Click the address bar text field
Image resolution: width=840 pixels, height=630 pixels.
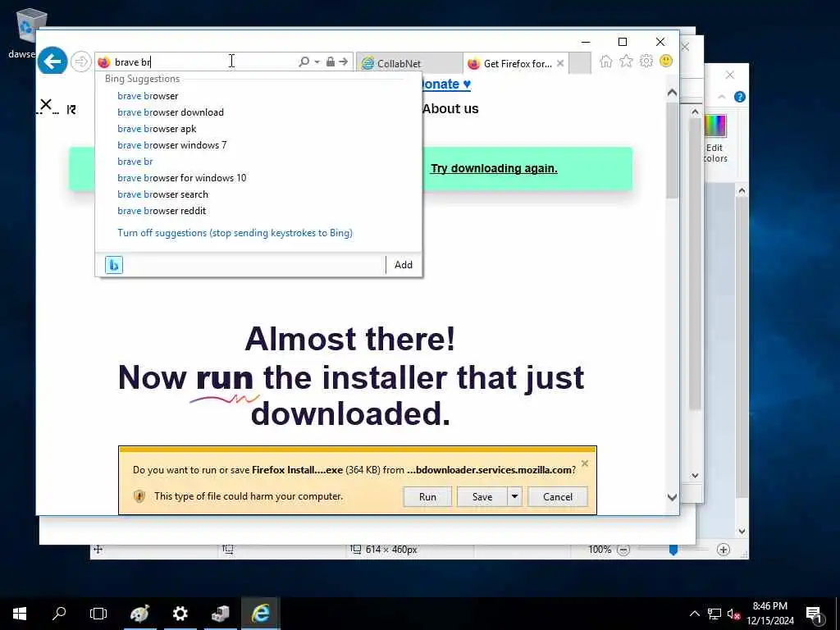coord(203,62)
